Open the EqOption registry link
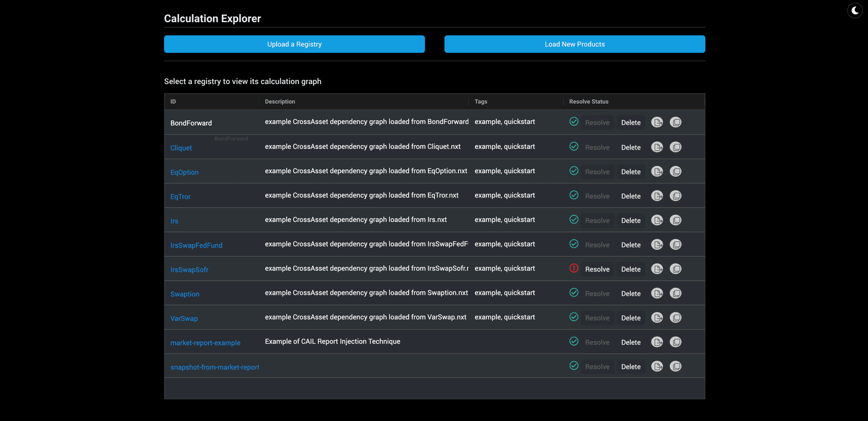The image size is (868, 421). point(184,172)
